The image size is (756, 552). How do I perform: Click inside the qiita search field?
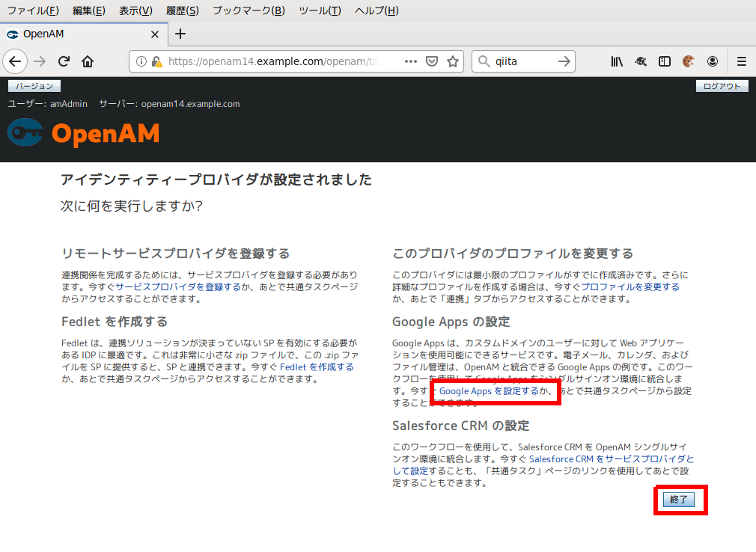coord(516,61)
